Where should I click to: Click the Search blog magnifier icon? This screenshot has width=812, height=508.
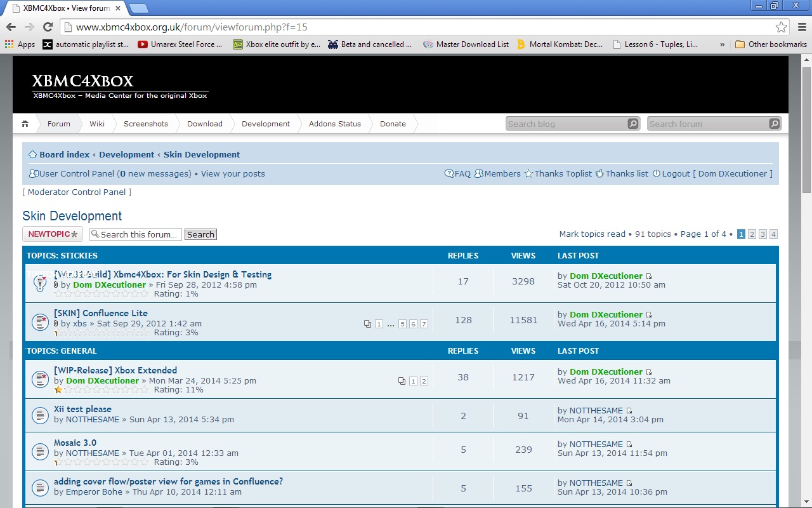click(632, 124)
